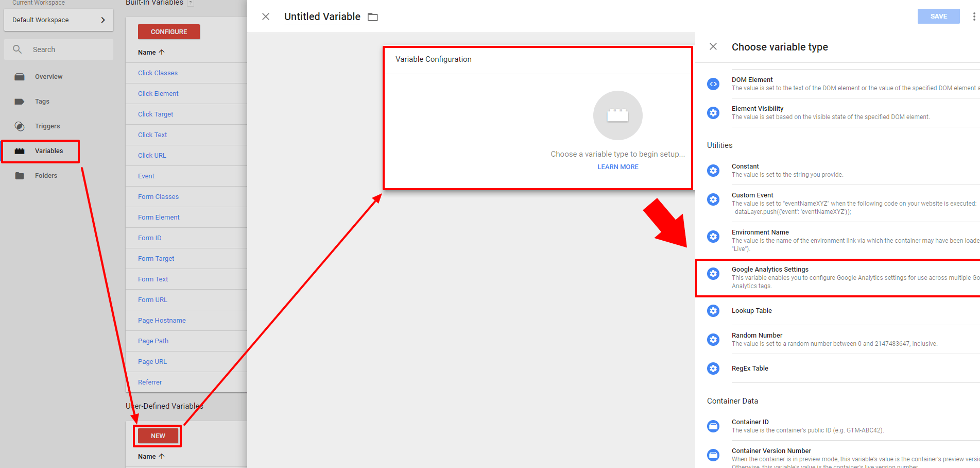Click the Random Number gear icon
This screenshot has height=468, width=980.
point(713,340)
